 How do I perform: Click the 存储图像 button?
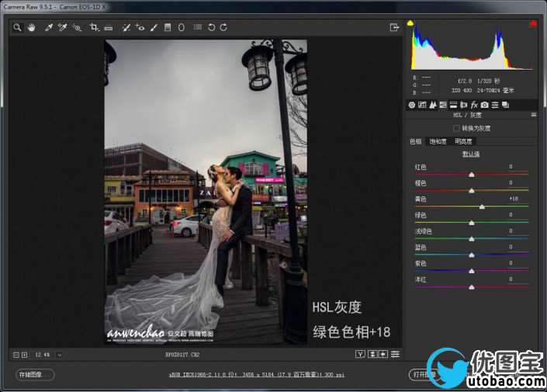pos(35,375)
